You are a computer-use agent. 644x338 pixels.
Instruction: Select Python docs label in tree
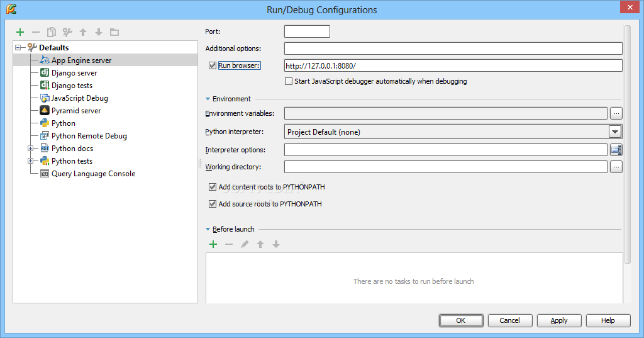pyautogui.click(x=72, y=149)
